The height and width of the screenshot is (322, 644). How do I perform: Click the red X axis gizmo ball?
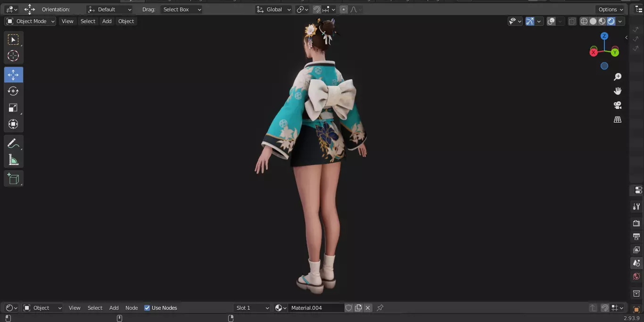tap(594, 52)
